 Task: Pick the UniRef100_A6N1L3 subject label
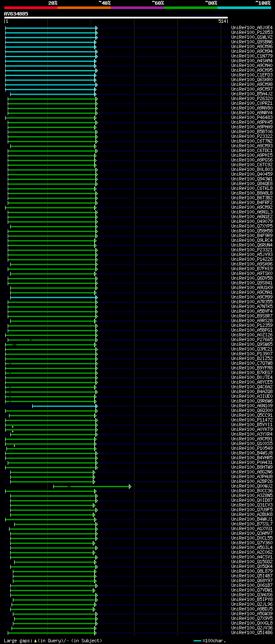[252, 212]
